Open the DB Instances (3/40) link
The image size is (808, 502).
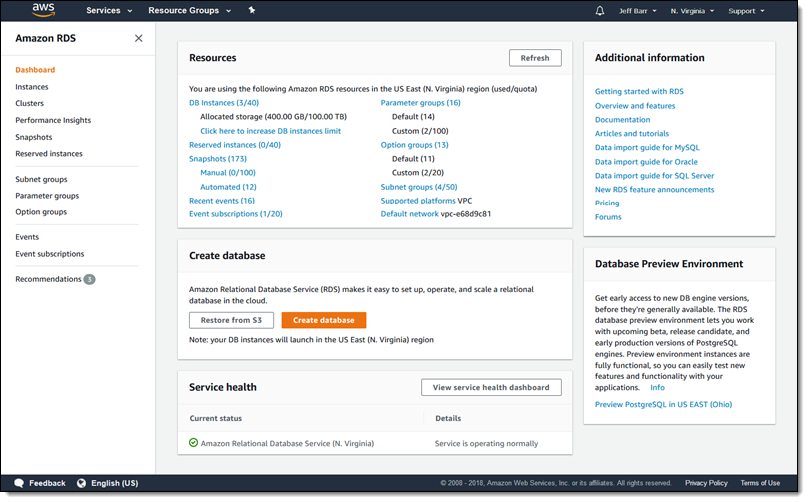(224, 102)
